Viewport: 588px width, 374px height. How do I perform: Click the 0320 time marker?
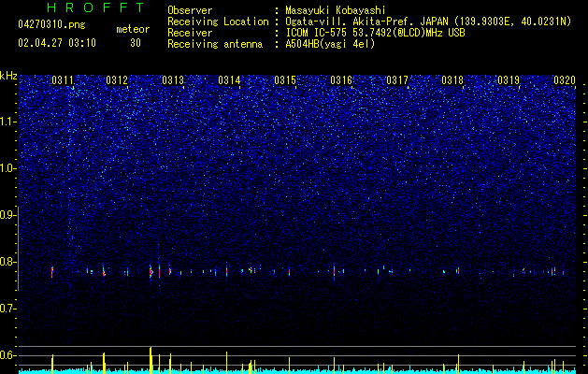565,80
